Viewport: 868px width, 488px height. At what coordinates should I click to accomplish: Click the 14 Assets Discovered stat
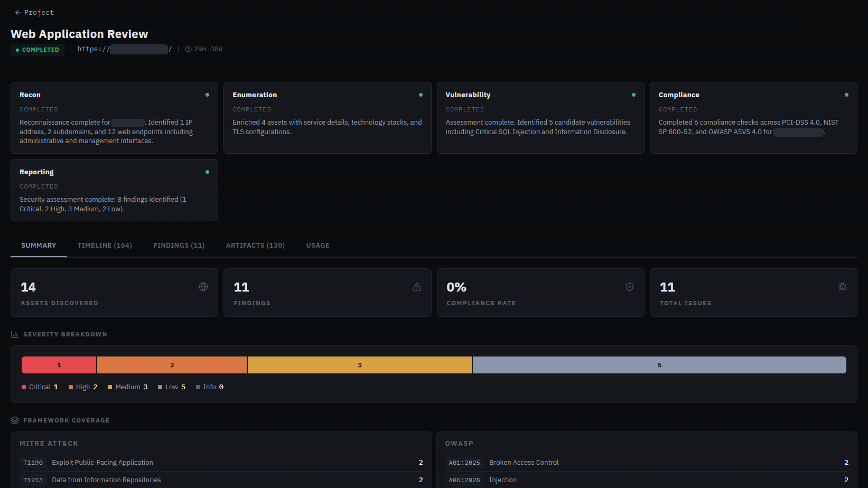point(114,293)
